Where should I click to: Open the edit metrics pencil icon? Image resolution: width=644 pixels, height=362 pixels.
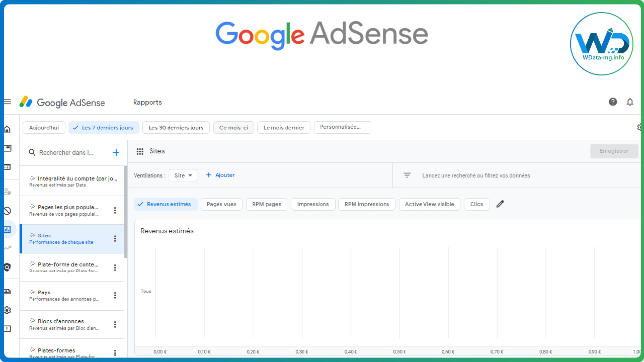(x=500, y=204)
